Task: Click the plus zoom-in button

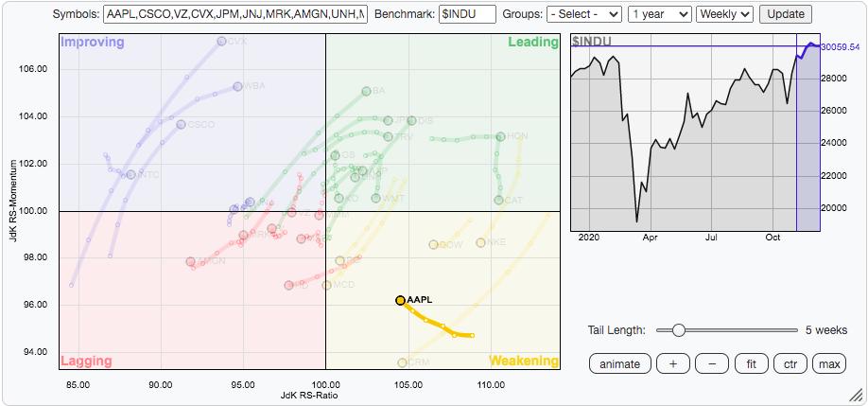Action: [x=672, y=364]
